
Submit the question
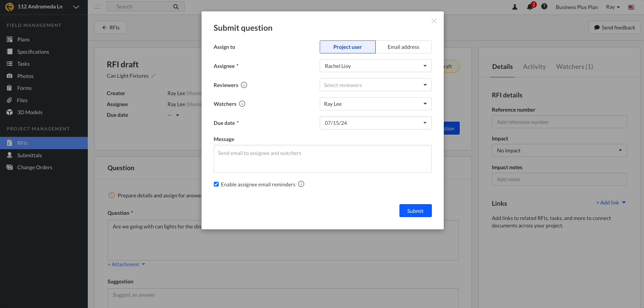415,211
